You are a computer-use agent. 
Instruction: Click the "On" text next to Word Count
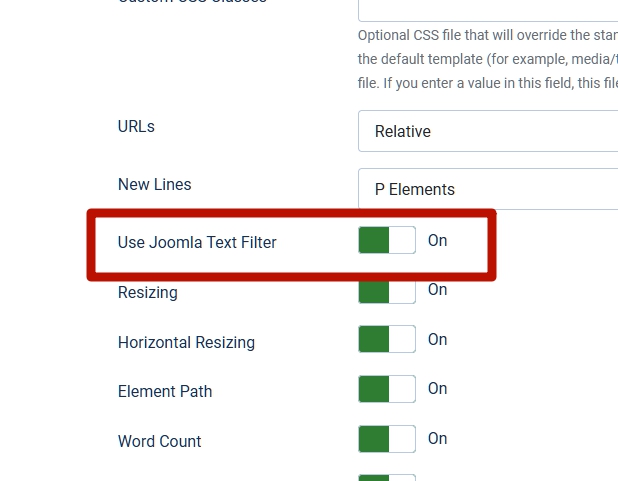(437, 439)
